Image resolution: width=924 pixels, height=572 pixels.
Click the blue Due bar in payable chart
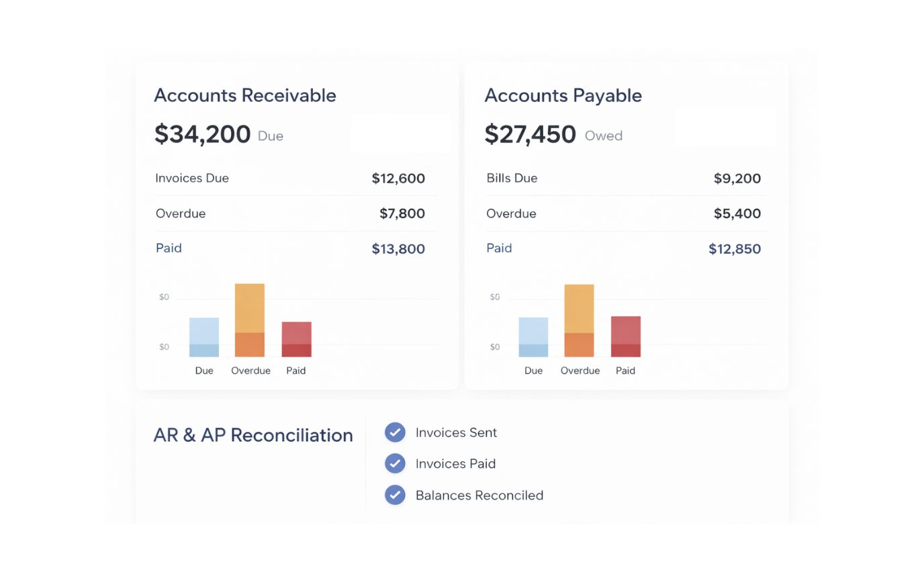533,337
